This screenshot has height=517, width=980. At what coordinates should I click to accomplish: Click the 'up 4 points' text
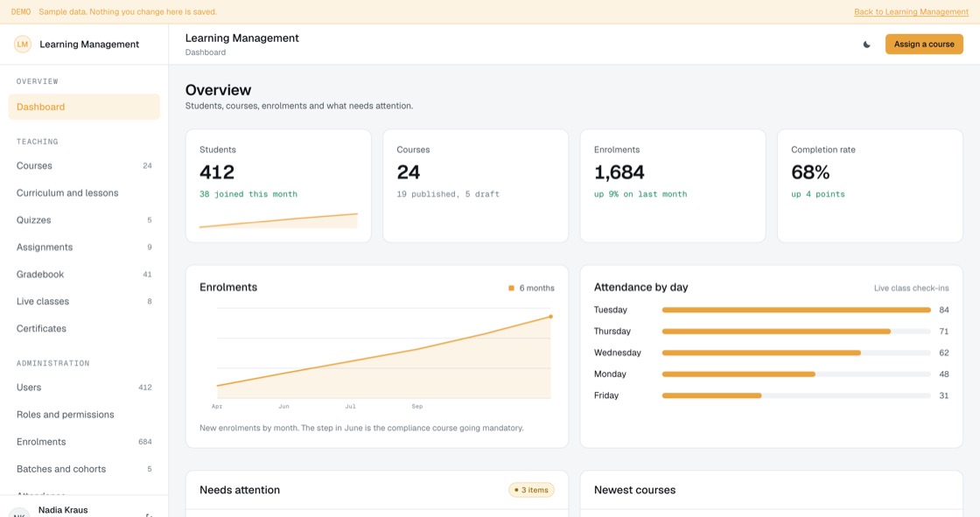click(x=818, y=194)
